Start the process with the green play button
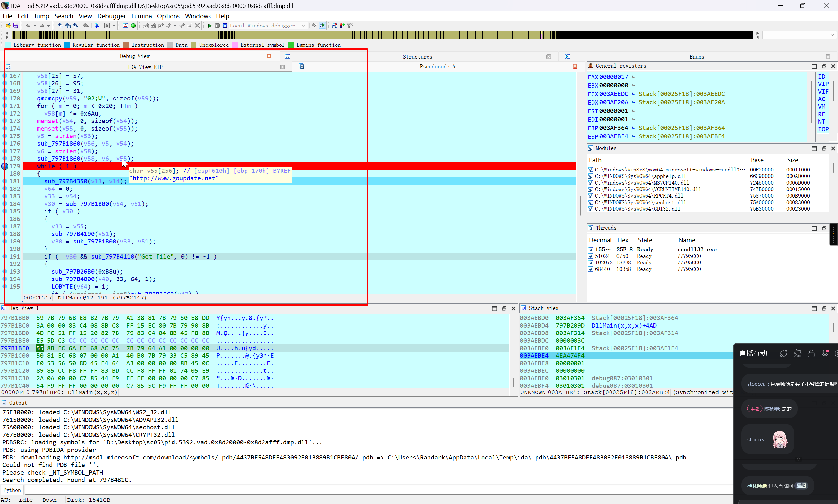Image resolution: width=838 pixels, height=504 pixels. [x=209, y=26]
